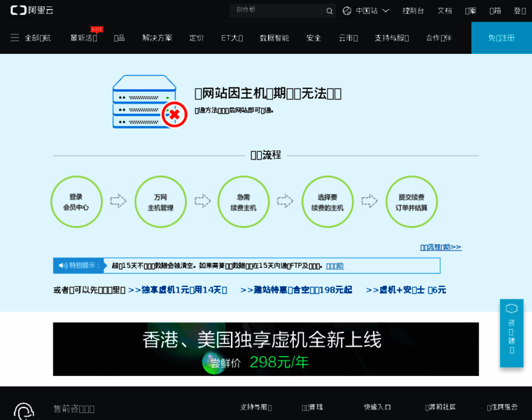Click the 急需续费主机 step circle

(x=244, y=202)
